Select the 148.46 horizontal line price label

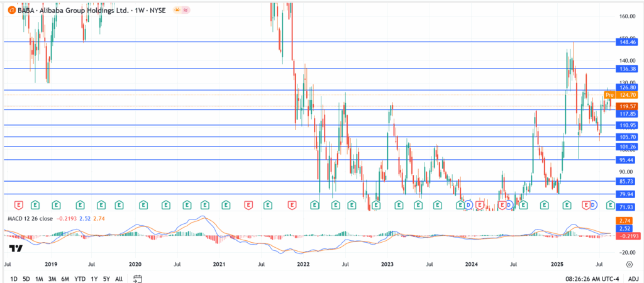pos(626,42)
